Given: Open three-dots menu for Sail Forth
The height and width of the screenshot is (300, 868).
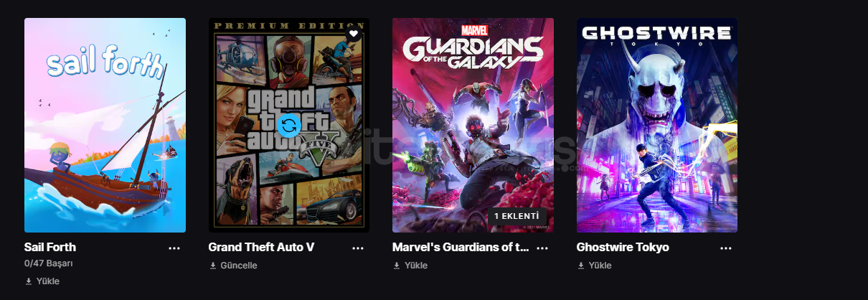Looking at the screenshot, I should pyautogui.click(x=174, y=248).
